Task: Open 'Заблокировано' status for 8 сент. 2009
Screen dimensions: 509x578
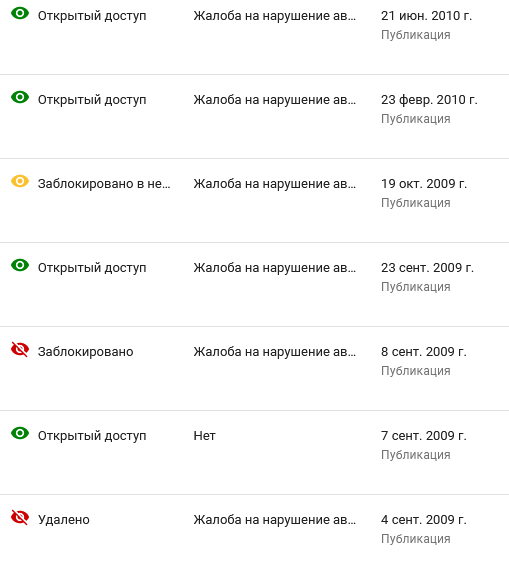Action: point(86,352)
